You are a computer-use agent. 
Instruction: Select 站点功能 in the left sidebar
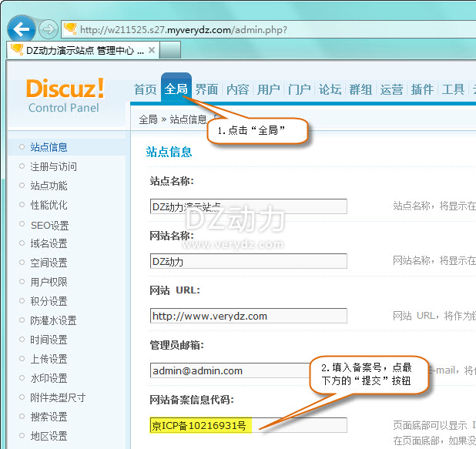pos(49,186)
